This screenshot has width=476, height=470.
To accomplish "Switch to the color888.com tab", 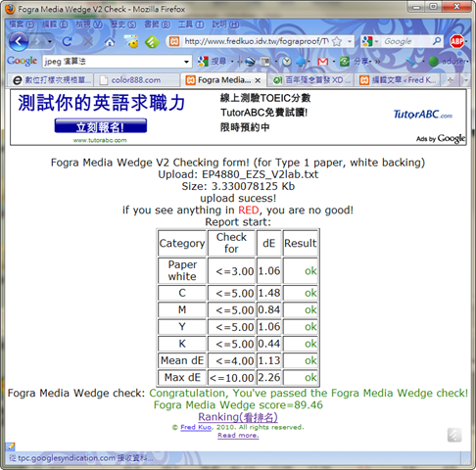I will (x=137, y=80).
